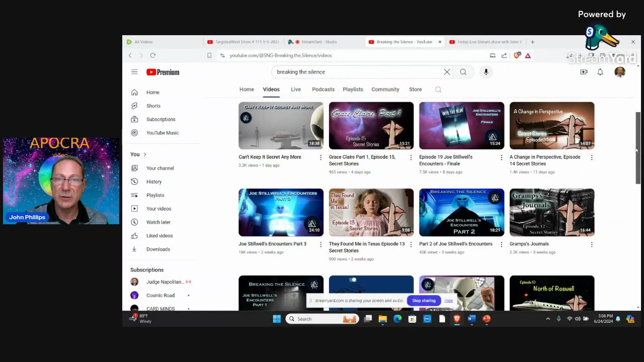
Task: Switch to TargetedWest Show # 111 tab
Action: [244, 42]
